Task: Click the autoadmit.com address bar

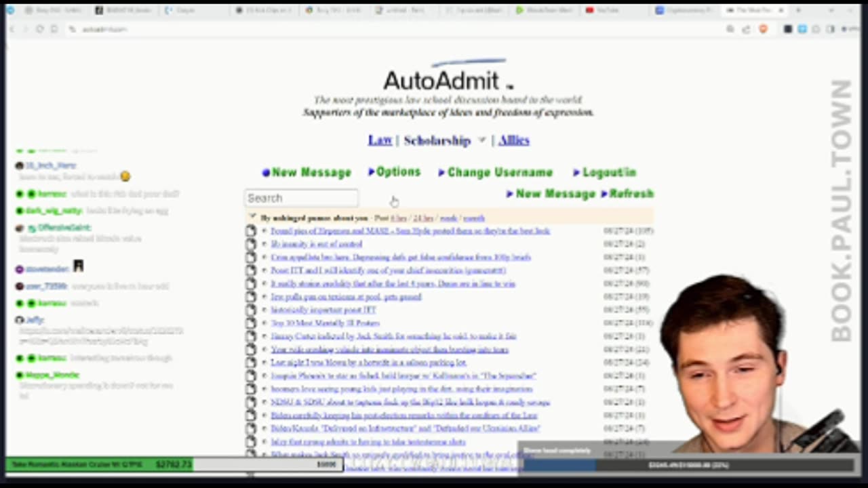Action: pyautogui.click(x=393, y=29)
